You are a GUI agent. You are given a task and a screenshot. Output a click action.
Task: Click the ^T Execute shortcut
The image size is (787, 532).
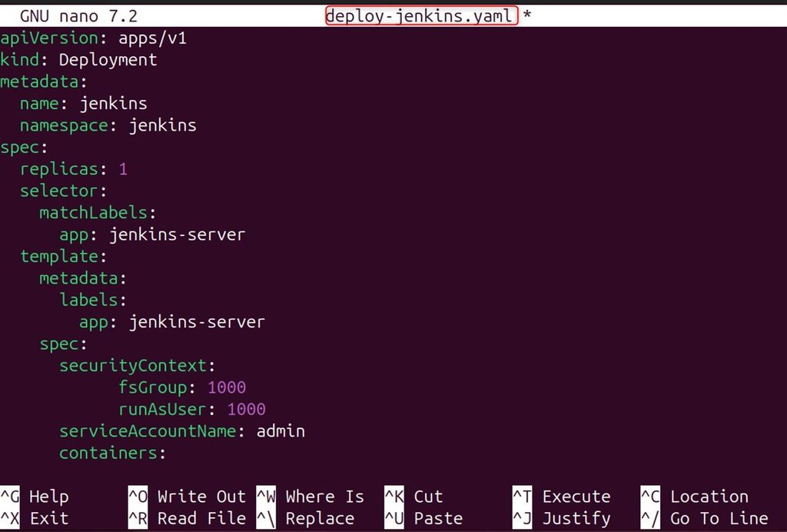pos(562,497)
